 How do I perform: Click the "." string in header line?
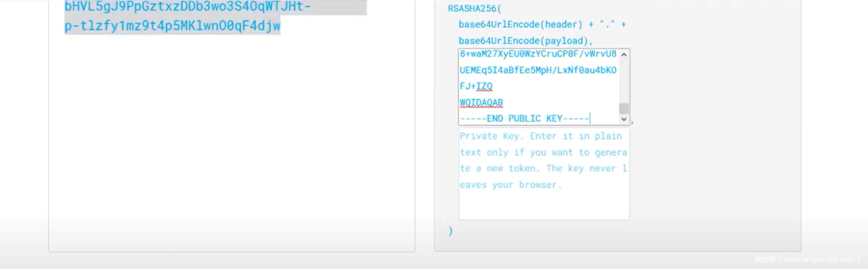click(x=607, y=25)
